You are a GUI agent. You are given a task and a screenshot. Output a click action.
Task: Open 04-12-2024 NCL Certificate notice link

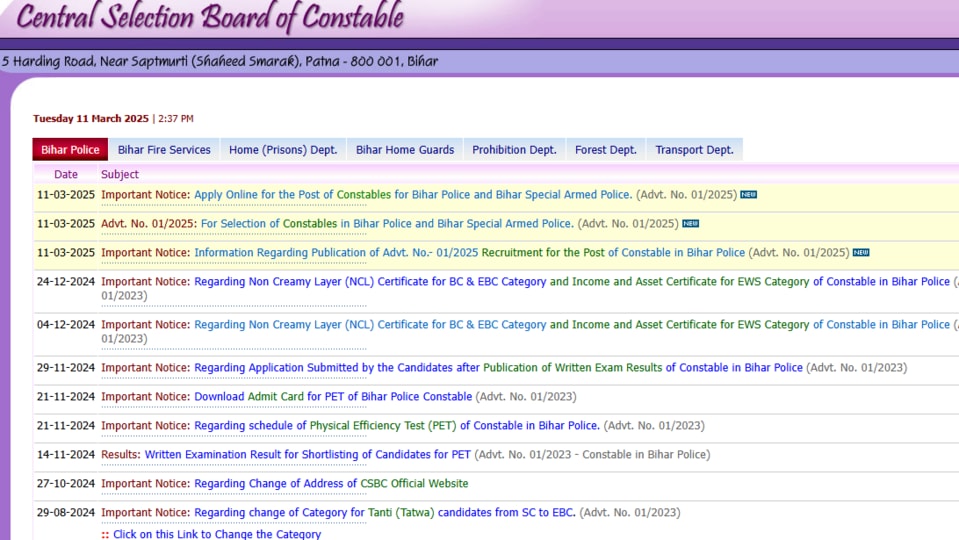tap(572, 325)
